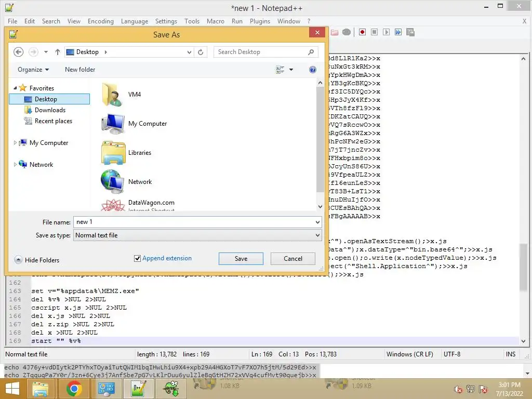532x399 pixels.
Task: Expand Network in navigation pane
Action: 15,165
